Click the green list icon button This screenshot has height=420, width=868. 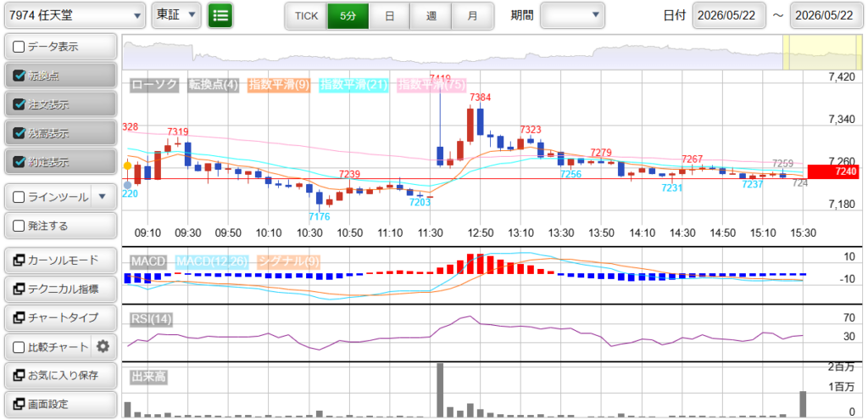coord(220,15)
